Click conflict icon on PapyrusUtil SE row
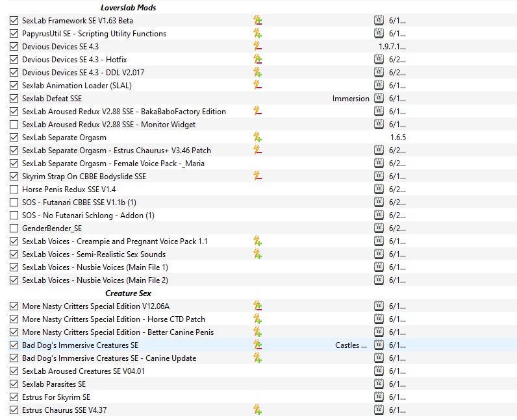The image size is (517, 420). coord(257,33)
